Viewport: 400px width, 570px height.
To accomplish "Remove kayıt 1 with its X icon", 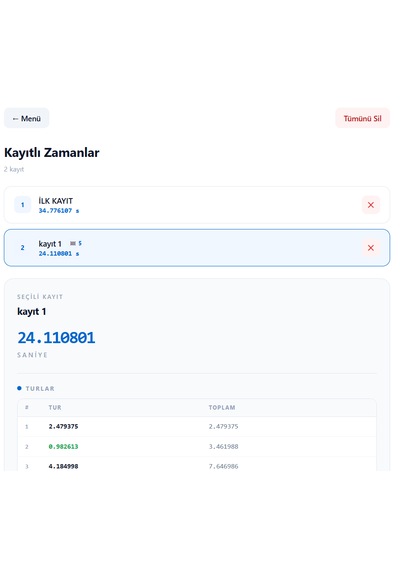I will [371, 248].
